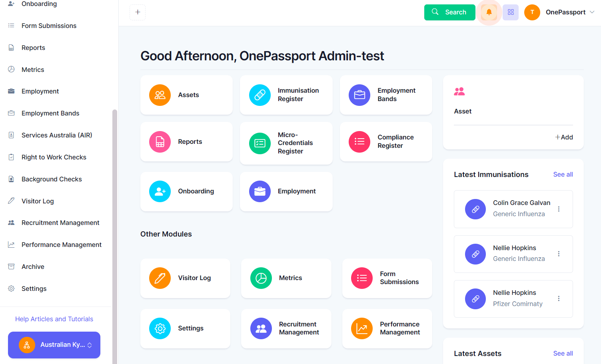601x364 pixels.
Task: Open the Employment Bands briefcase icon
Action: pos(359,95)
